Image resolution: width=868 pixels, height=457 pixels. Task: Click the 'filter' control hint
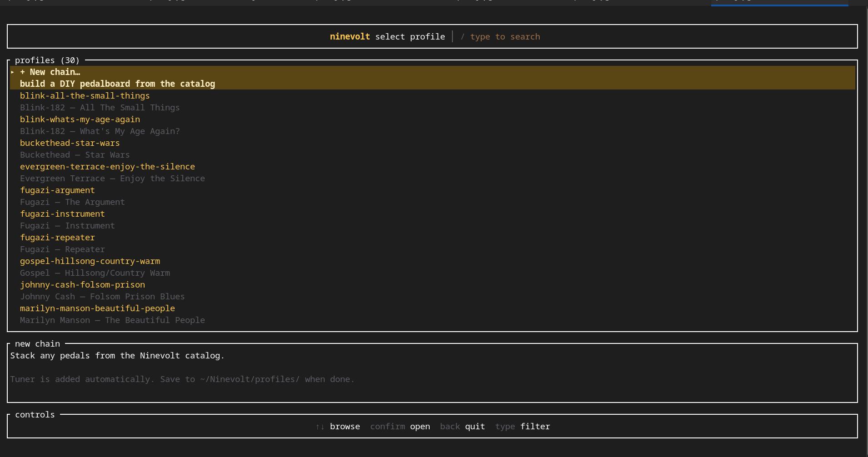click(x=535, y=426)
